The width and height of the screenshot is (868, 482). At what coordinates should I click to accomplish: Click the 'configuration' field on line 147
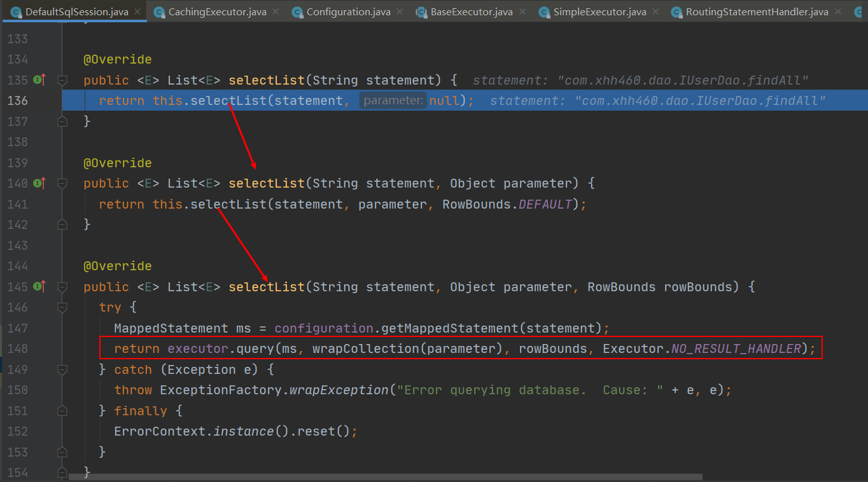tap(324, 328)
